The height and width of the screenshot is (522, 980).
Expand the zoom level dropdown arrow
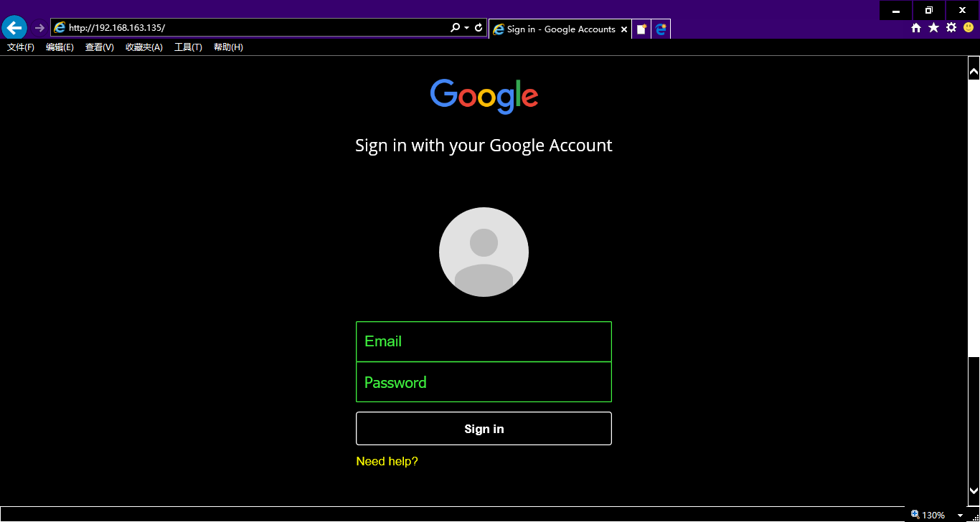click(960, 516)
